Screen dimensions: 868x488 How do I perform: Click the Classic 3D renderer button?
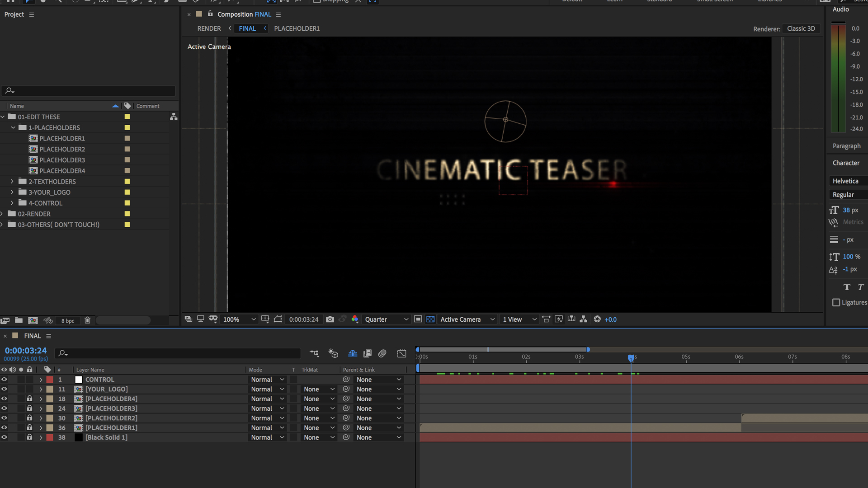coord(801,28)
